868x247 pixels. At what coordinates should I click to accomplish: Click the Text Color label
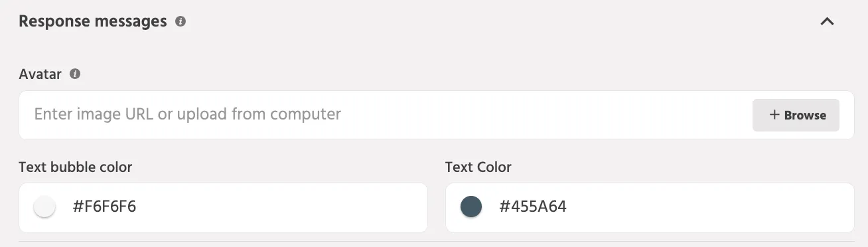(478, 167)
